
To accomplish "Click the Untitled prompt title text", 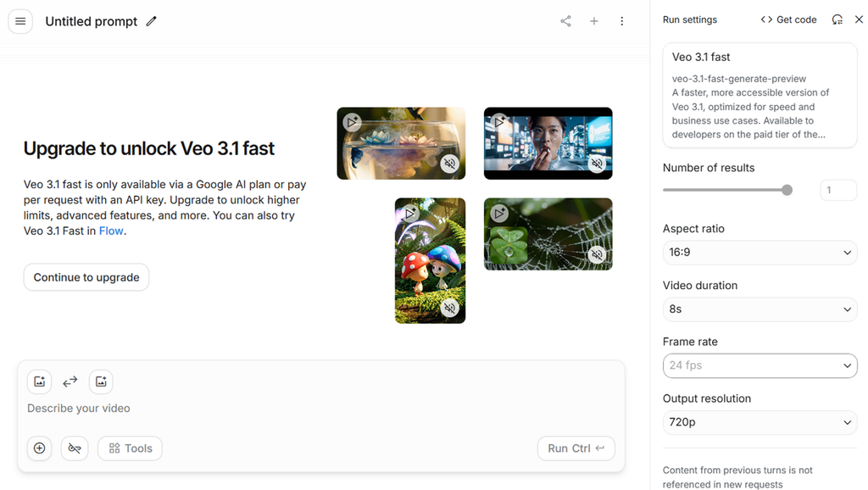I will tap(92, 21).
